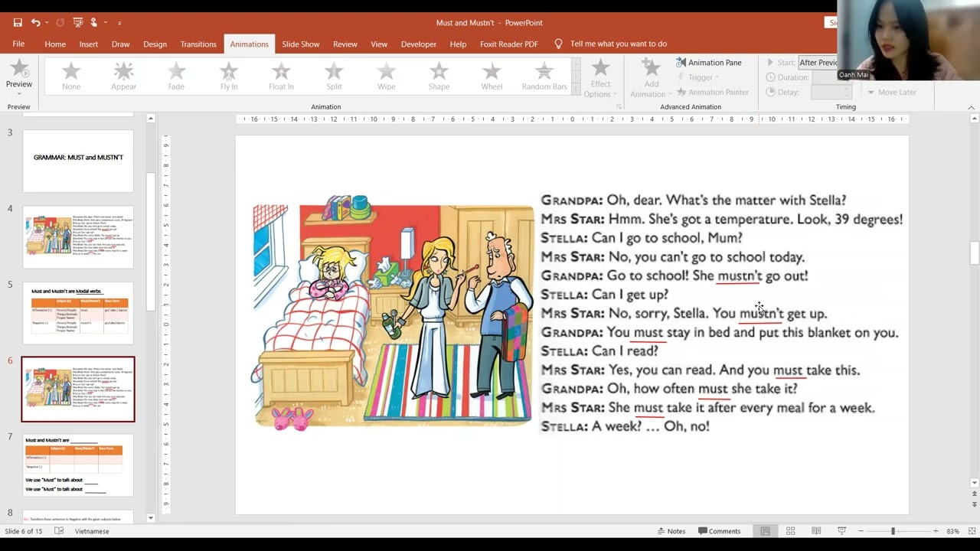Click Fit slide to current window icon
This screenshot has width=980, height=551.
point(971,531)
